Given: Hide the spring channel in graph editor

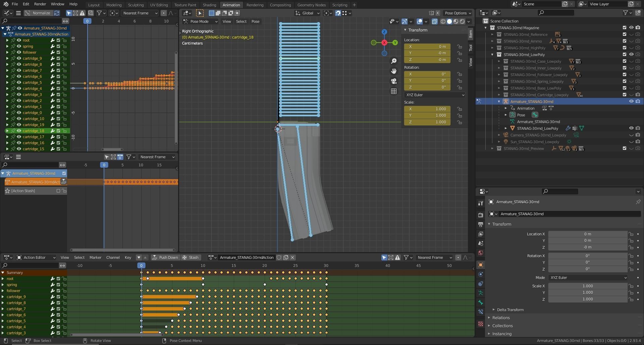Looking at the screenshot, I should (x=19, y=46).
